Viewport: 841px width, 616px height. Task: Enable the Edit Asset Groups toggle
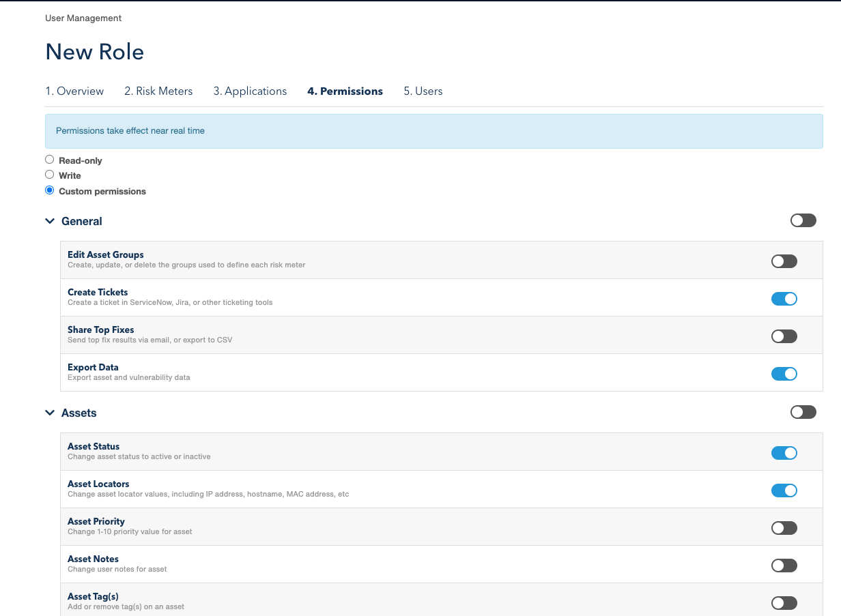coord(784,261)
